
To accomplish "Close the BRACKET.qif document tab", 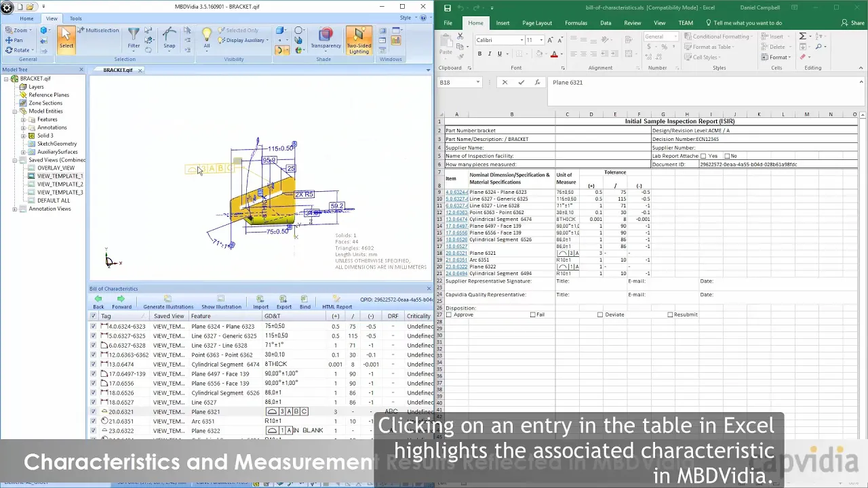I will tap(140, 70).
